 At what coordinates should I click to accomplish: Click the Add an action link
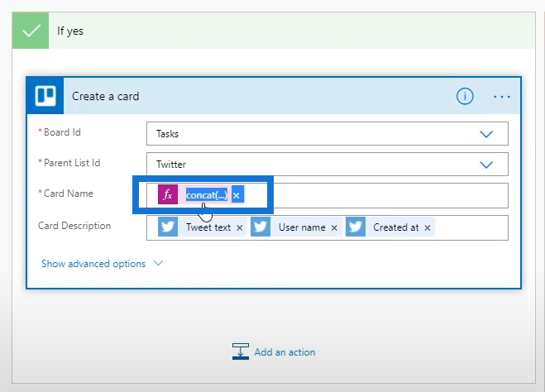[x=284, y=352]
